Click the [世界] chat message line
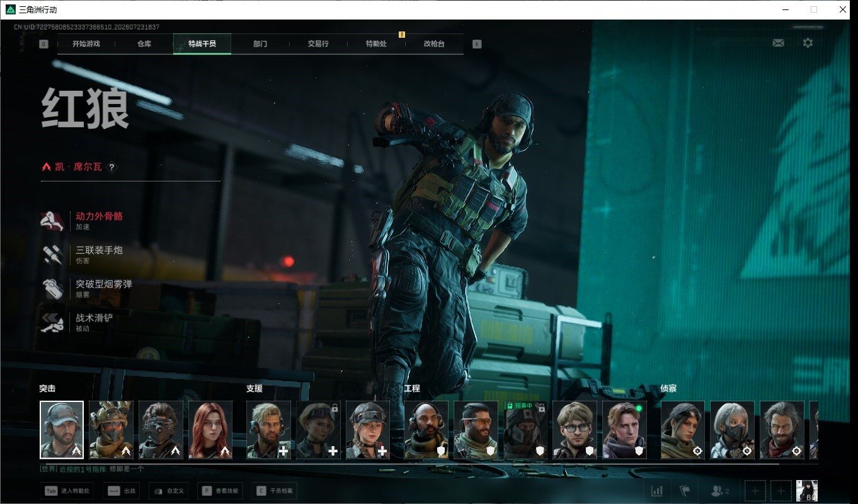 (x=92, y=469)
